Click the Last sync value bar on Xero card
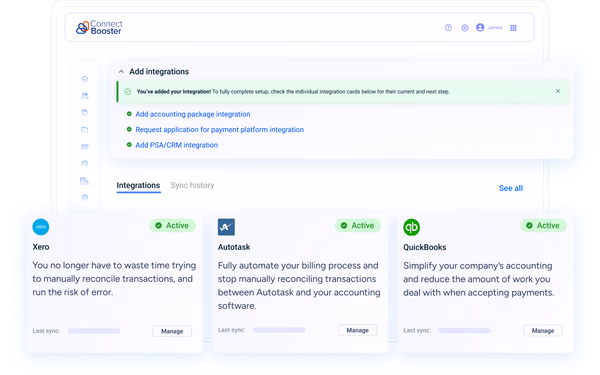 click(94, 331)
